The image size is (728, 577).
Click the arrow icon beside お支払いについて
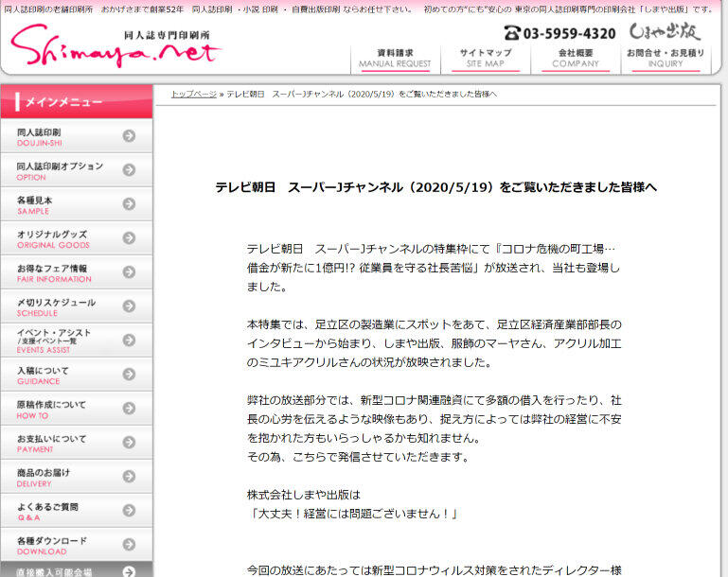tap(129, 443)
